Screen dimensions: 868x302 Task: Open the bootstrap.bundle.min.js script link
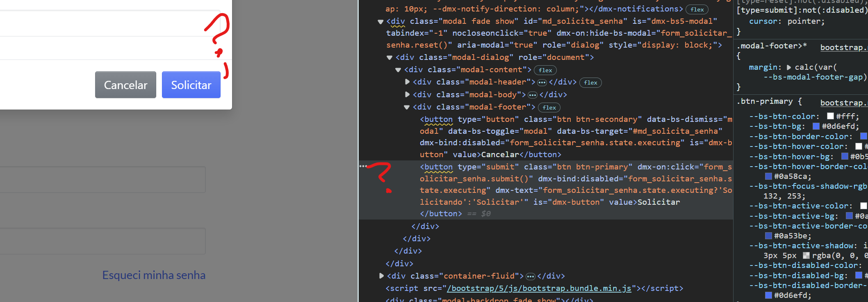point(539,288)
